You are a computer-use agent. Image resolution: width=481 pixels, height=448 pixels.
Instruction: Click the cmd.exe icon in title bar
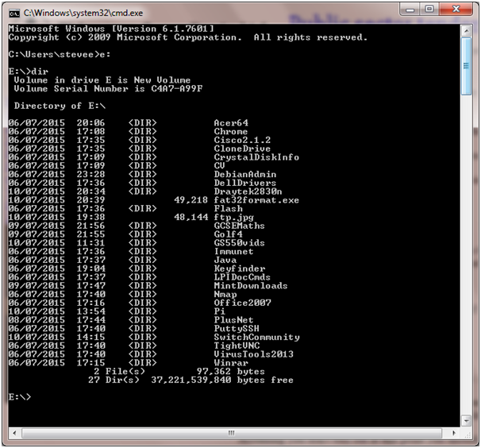[x=13, y=11]
